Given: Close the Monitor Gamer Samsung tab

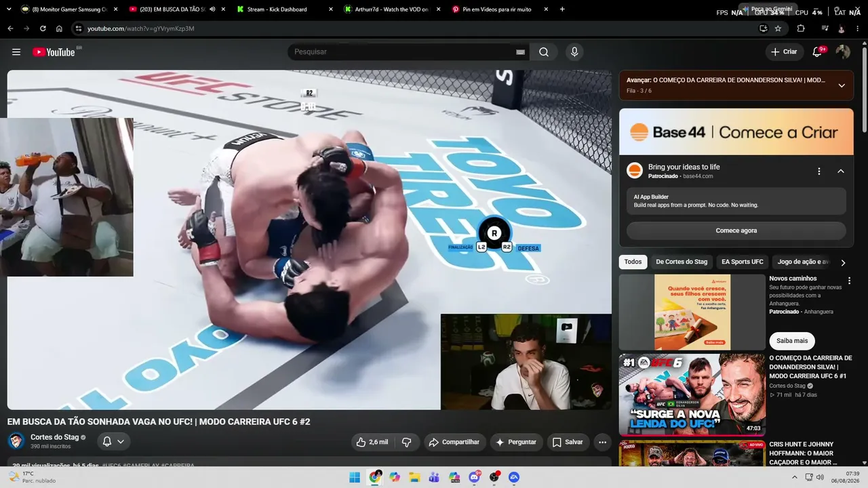Looking at the screenshot, I should pos(115,9).
